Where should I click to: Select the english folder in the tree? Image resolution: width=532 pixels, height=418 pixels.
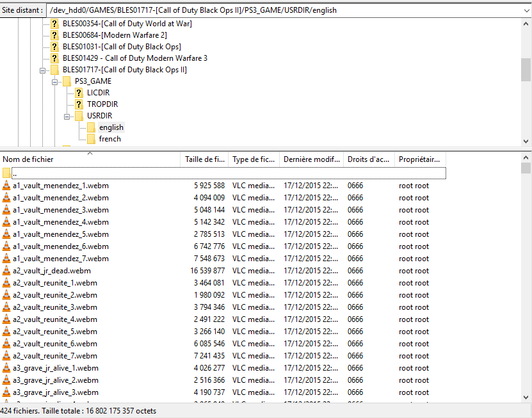(x=111, y=127)
